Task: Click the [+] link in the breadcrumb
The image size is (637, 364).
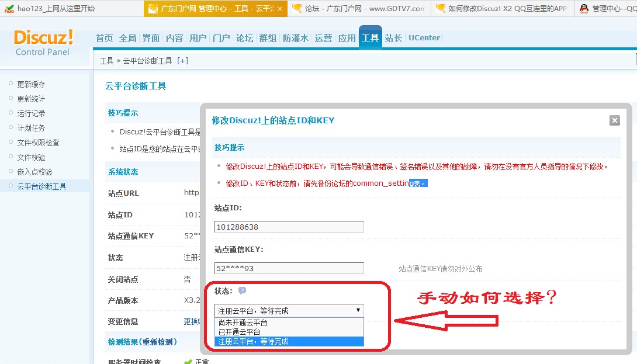Action: pos(182,61)
